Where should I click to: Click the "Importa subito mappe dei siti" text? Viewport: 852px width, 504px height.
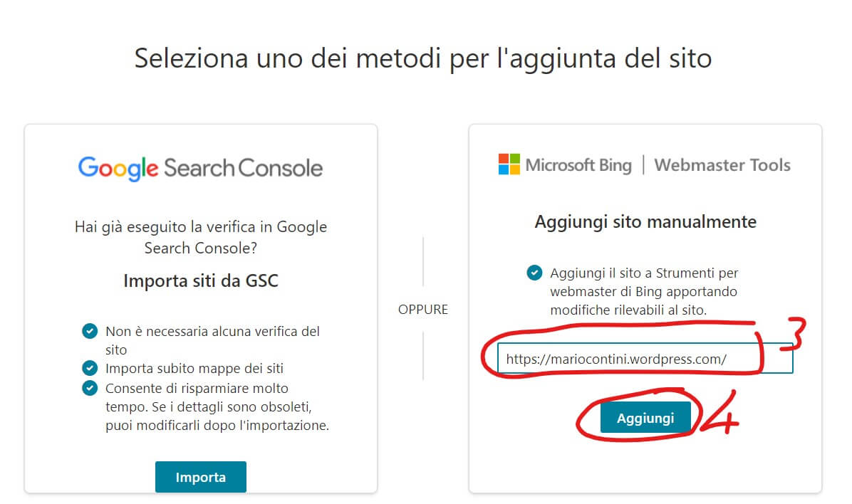194,369
